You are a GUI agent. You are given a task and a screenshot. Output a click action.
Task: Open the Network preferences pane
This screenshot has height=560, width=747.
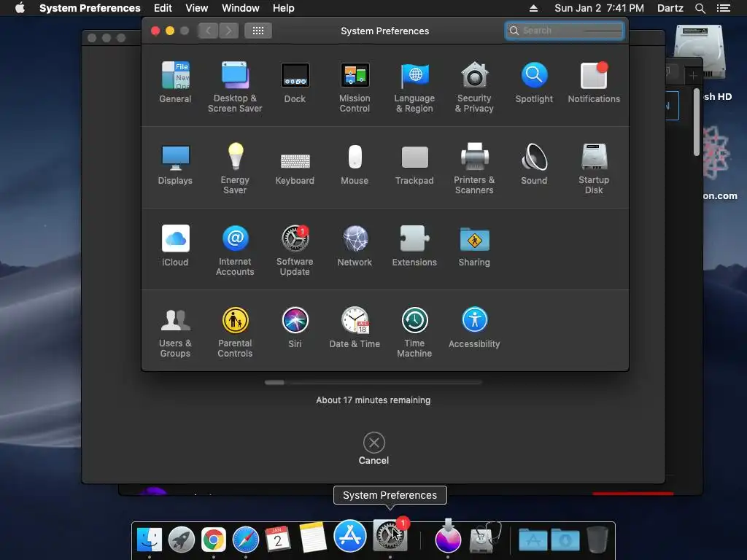coord(355,245)
